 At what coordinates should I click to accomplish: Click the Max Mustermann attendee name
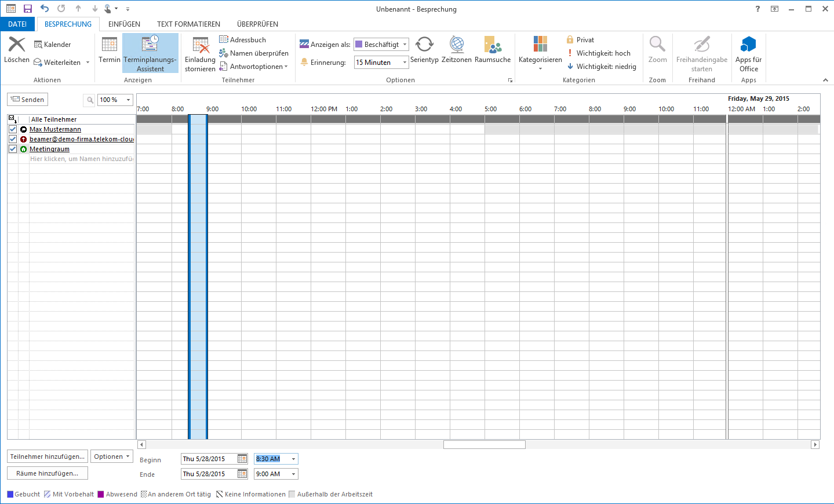point(55,129)
